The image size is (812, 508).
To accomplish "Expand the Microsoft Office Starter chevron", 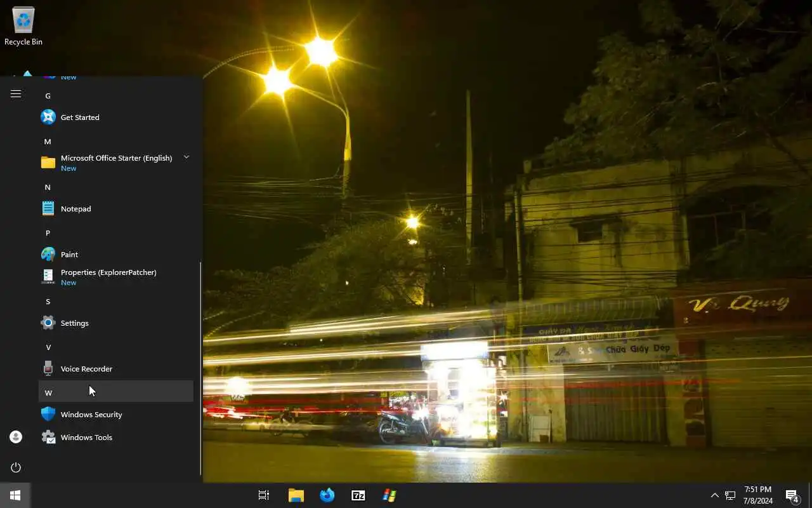I will tap(186, 157).
